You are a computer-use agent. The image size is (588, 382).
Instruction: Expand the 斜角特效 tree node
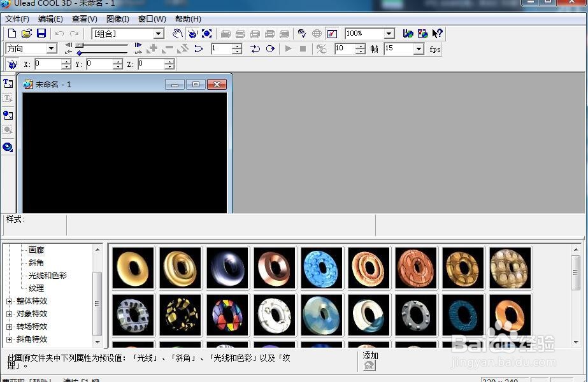pyautogui.click(x=10, y=339)
